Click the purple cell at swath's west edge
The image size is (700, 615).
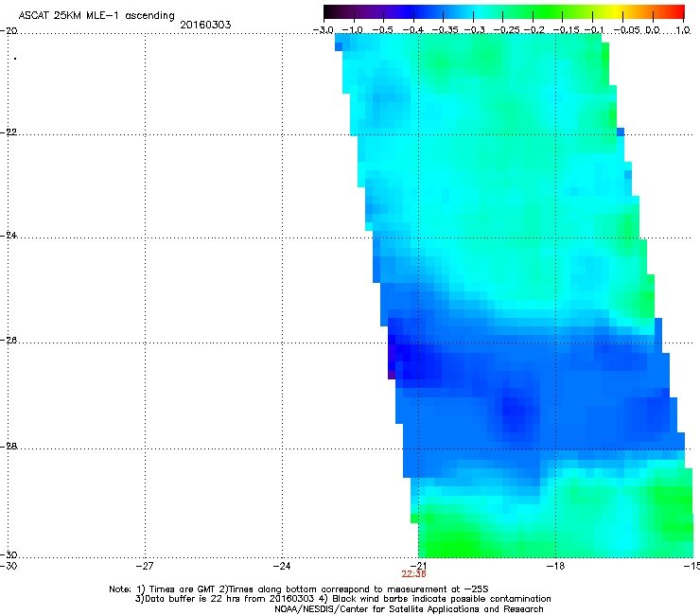pyautogui.click(x=392, y=375)
